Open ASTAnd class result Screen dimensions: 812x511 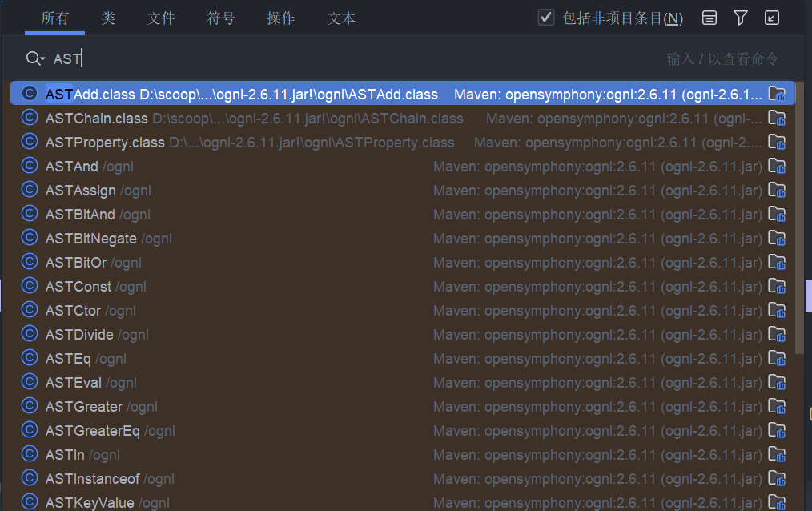click(x=402, y=166)
